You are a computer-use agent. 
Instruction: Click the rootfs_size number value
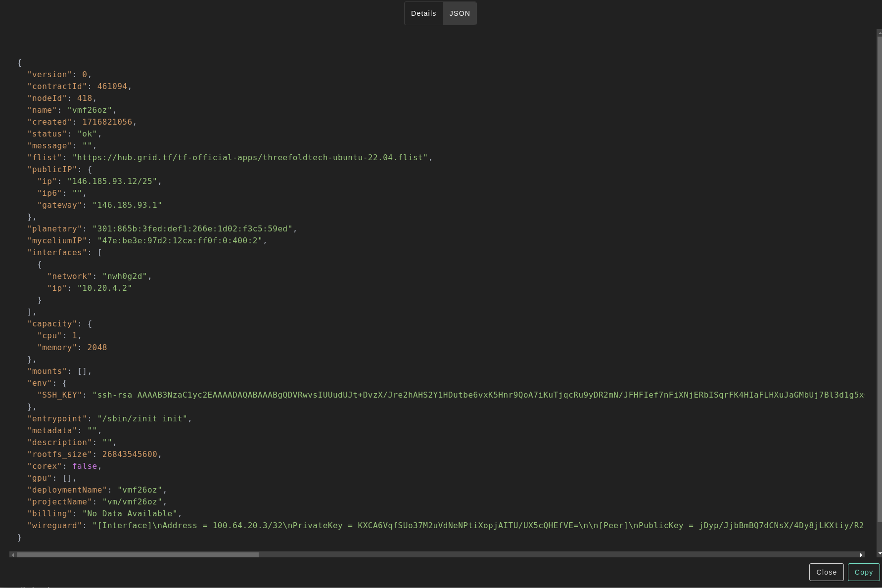point(130,454)
